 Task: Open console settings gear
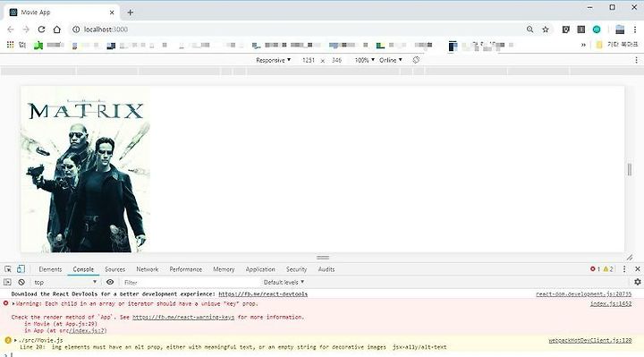pyautogui.click(x=638, y=282)
